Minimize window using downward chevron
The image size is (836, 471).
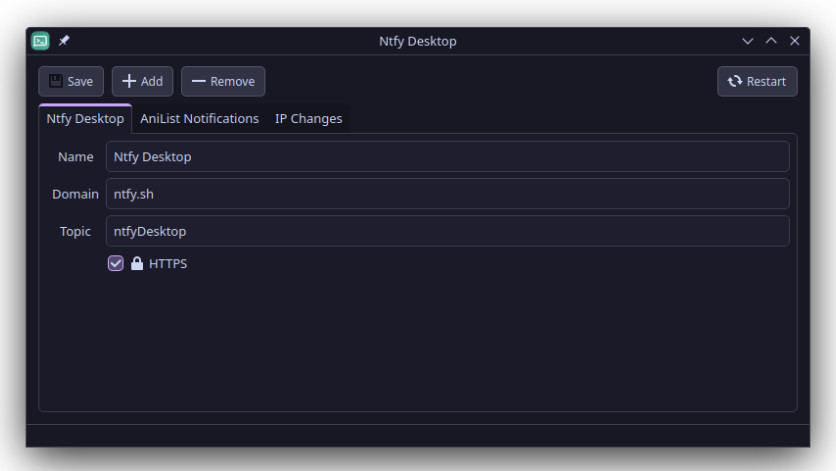click(747, 41)
